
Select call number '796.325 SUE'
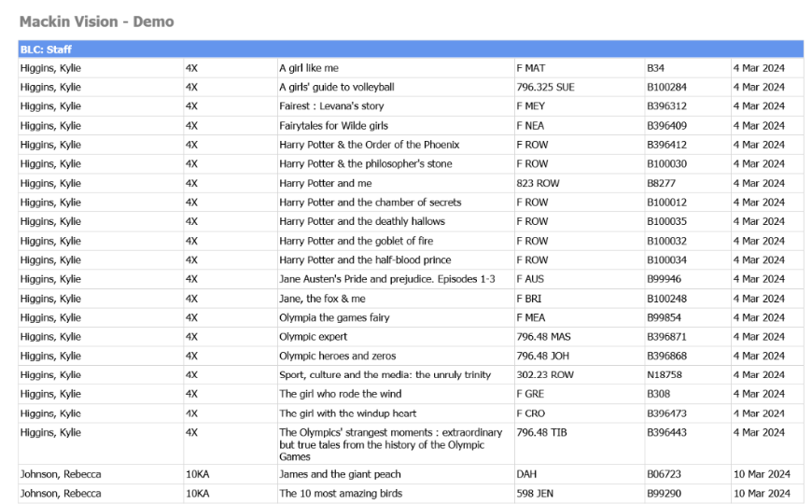(x=545, y=87)
